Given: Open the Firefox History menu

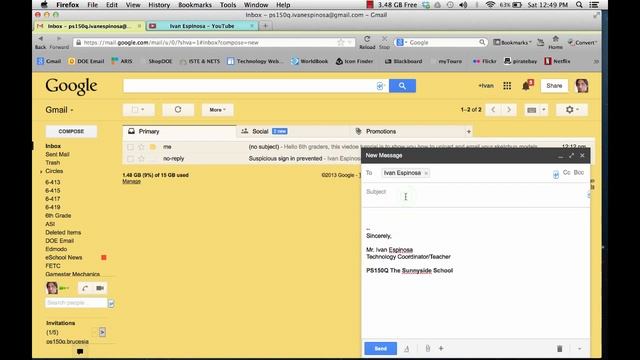Looking at the screenshot, I should click(x=159, y=5).
